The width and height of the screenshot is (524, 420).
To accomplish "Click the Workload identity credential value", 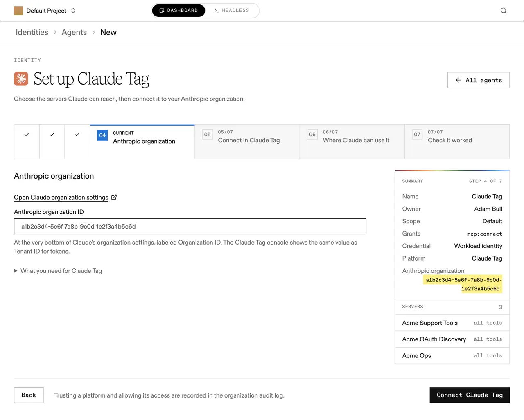I will click(x=478, y=246).
